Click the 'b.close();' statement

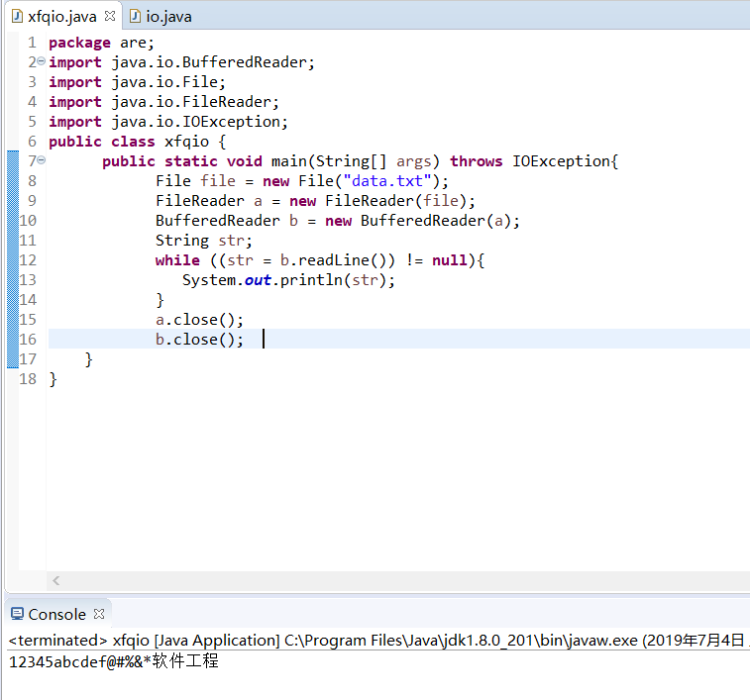(x=199, y=340)
